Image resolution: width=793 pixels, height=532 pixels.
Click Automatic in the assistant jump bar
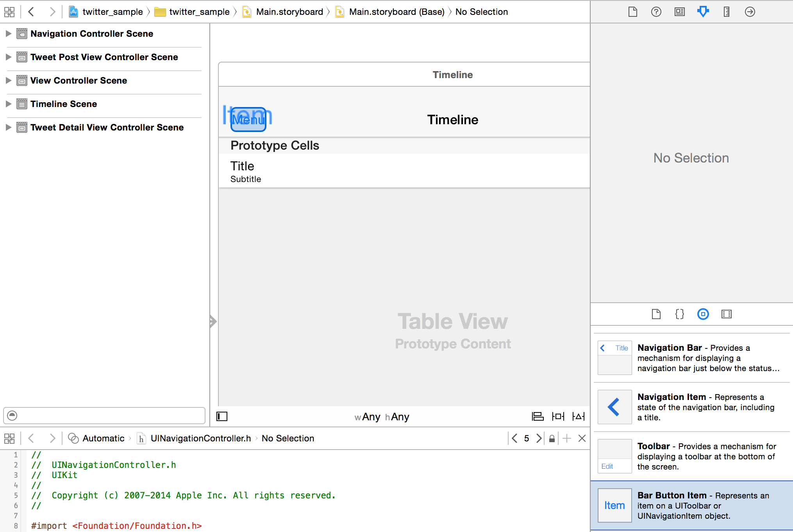[103, 438]
